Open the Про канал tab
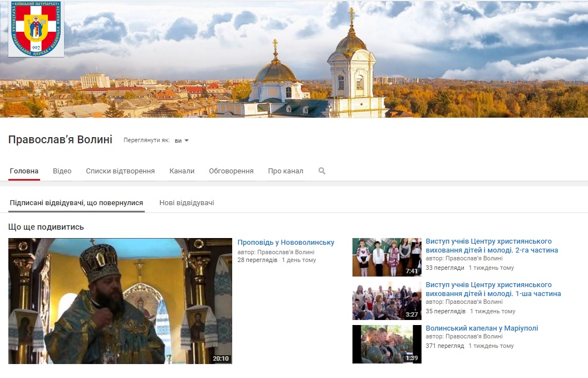The image size is (588, 378). point(286,171)
